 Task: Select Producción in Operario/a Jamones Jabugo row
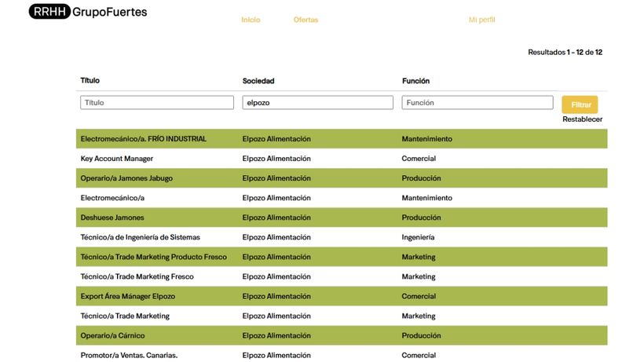pyautogui.click(x=421, y=178)
